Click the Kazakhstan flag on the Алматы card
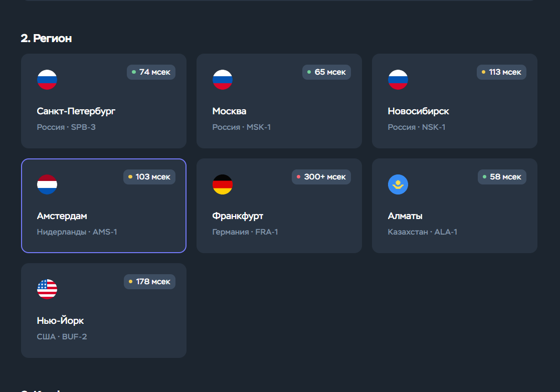Image resolution: width=560 pixels, height=392 pixels. [x=398, y=184]
